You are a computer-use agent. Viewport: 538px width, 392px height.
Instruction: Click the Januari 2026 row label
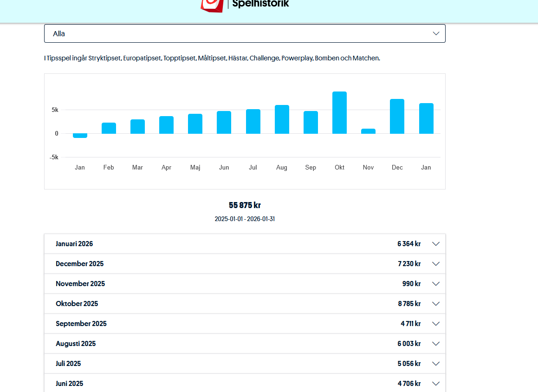click(x=74, y=244)
